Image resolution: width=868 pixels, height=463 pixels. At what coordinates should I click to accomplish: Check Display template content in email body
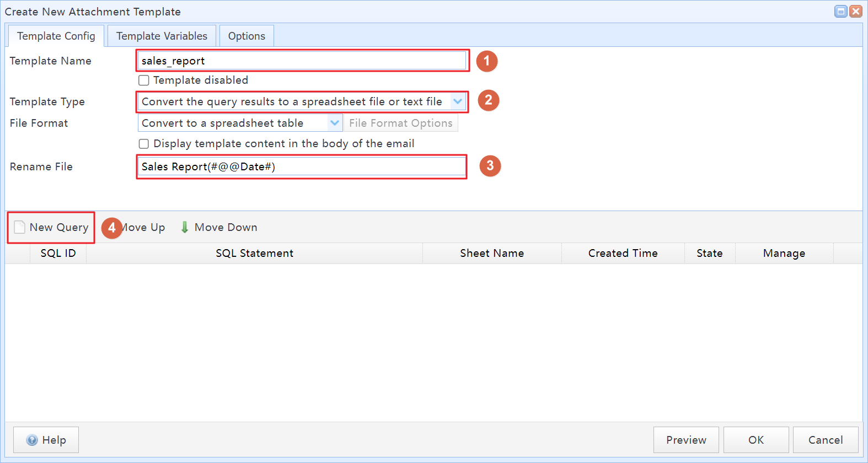coord(144,144)
